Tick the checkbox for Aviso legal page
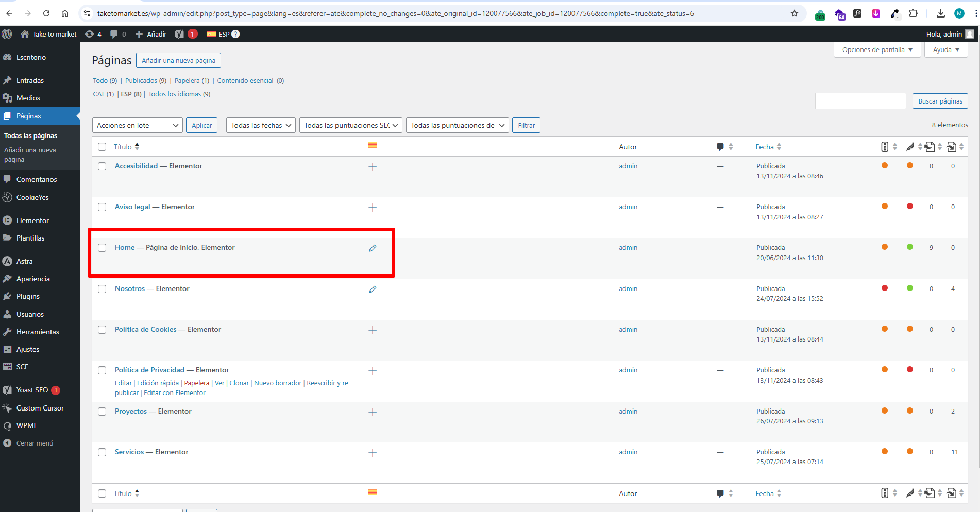980x512 pixels. click(102, 207)
